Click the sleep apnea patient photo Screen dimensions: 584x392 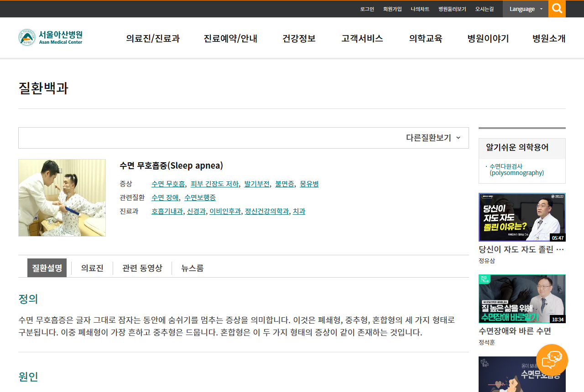[62, 198]
